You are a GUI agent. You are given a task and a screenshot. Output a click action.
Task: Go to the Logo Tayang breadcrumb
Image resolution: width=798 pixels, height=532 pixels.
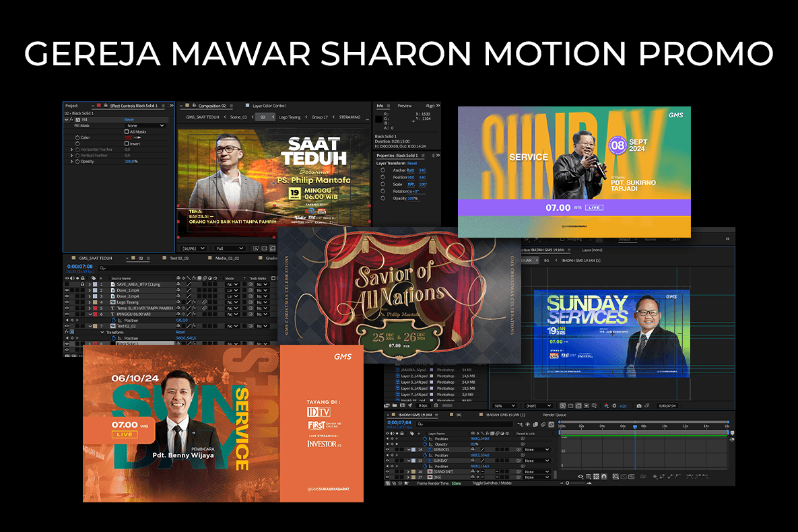coord(290,117)
